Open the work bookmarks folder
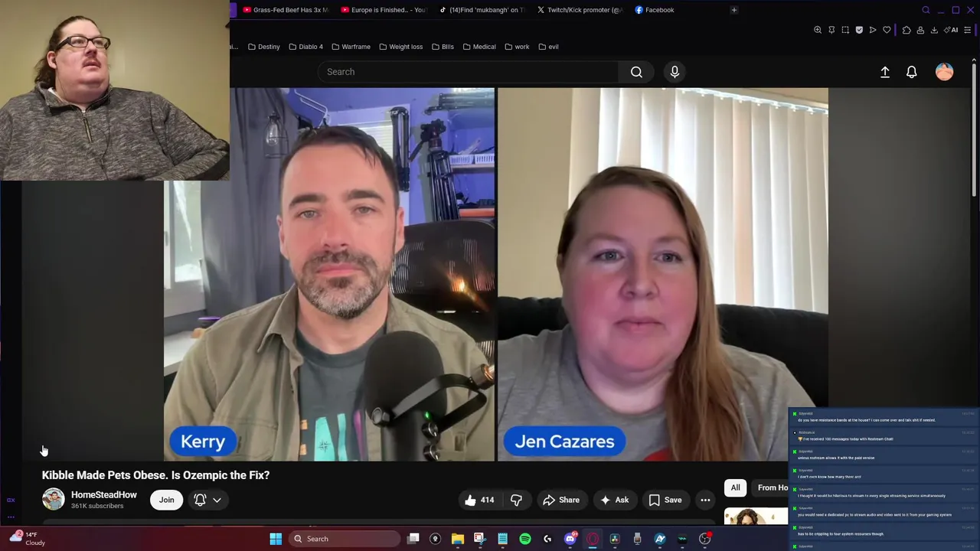Image resolution: width=980 pixels, height=551 pixels. (x=517, y=47)
